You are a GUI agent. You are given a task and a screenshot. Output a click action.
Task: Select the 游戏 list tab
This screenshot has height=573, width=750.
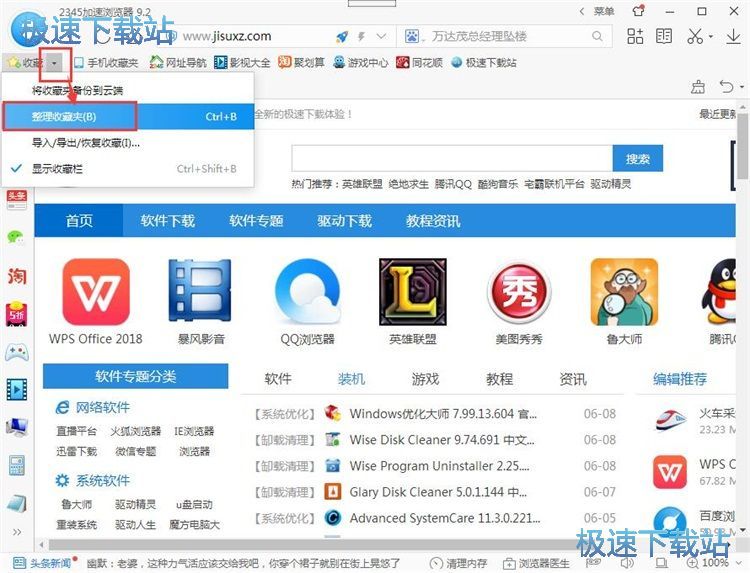(x=425, y=379)
